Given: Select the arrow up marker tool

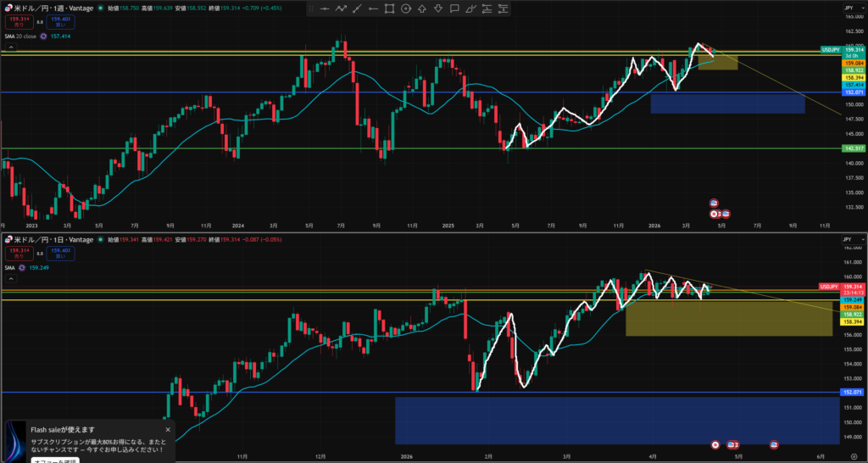Looking at the screenshot, I should [422, 9].
